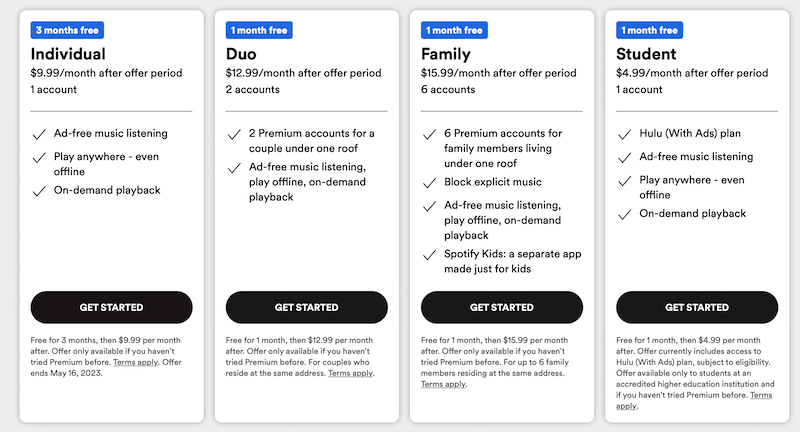This screenshot has height=432, width=800.
Task: Click the checkmark next to Spotify Kids feature
Action: coord(429,254)
